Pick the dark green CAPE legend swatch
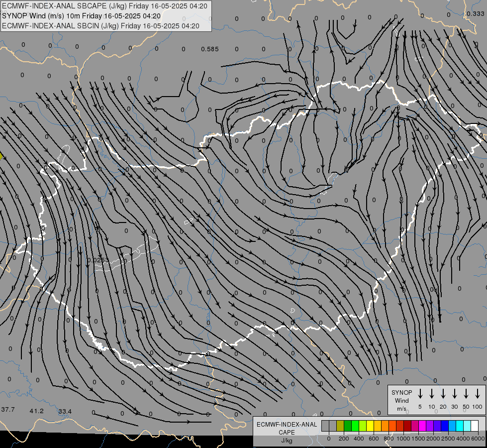This screenshot has height=448, width=487. (348, 426)
